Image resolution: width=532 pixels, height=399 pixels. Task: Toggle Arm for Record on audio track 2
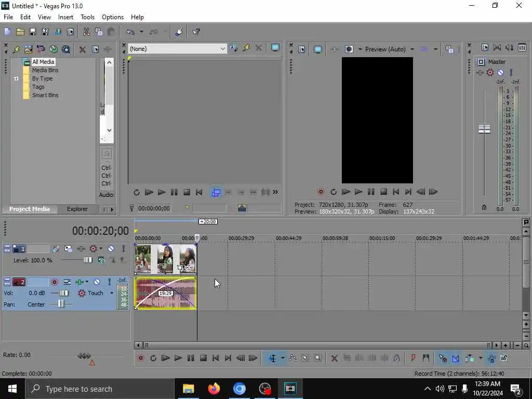point(54,282)
